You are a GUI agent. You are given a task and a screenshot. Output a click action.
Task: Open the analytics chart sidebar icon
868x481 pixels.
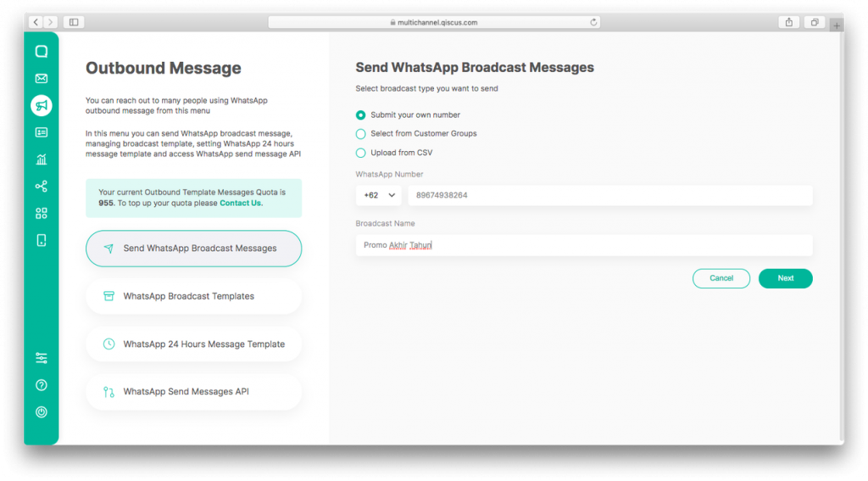(x=42, y=159)
